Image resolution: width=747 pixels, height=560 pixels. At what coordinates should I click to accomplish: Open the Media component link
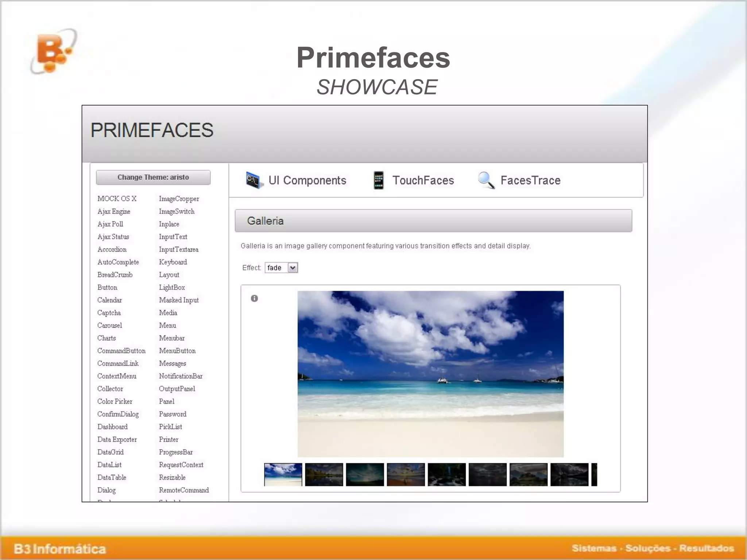(x=168, y=313)
